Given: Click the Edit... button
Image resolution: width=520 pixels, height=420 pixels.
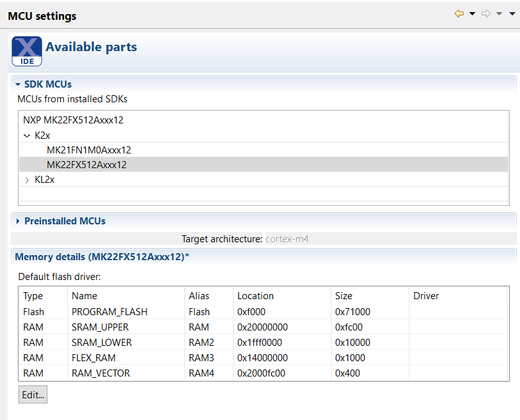Looking at the screenshot, I should coord(33,395).
